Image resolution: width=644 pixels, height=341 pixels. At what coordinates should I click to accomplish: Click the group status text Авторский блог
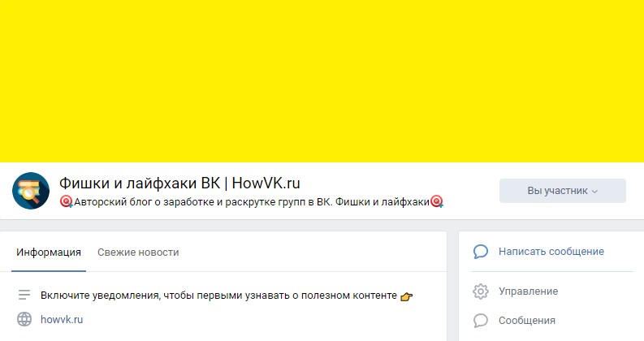pos(252,201)
